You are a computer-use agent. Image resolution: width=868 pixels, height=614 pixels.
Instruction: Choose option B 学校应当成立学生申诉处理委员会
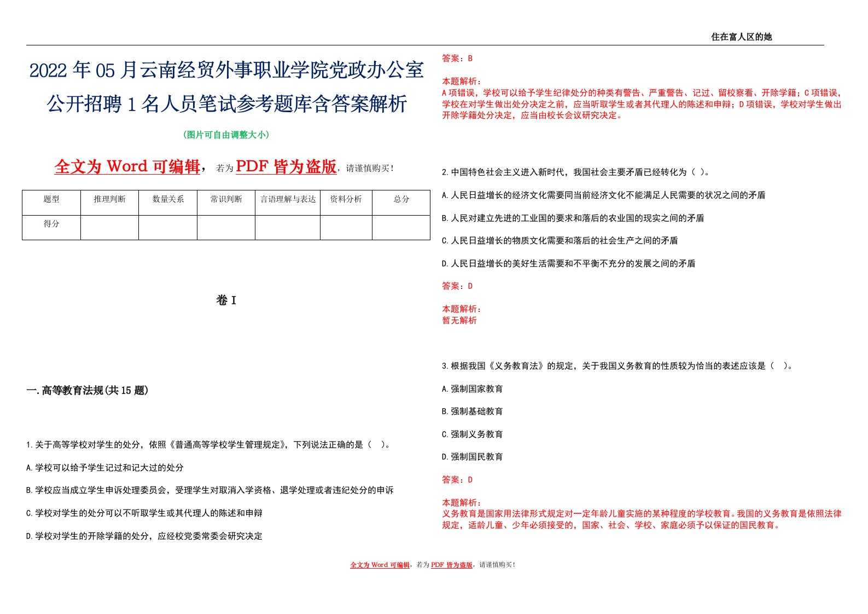coord(210,490)
